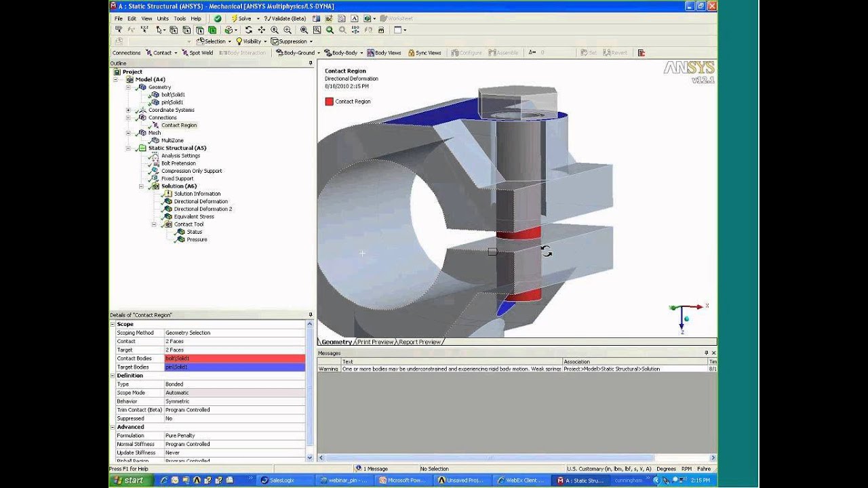Open the Selection dropdown

[x=229, y=41]
